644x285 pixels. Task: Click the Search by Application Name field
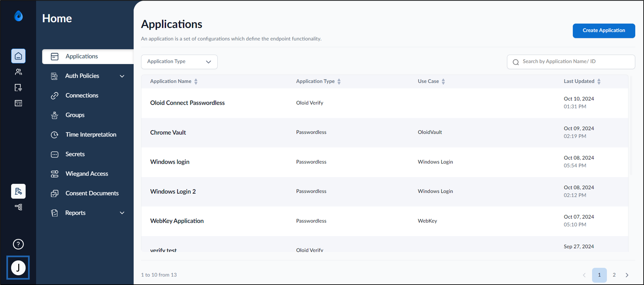[571, 62]
